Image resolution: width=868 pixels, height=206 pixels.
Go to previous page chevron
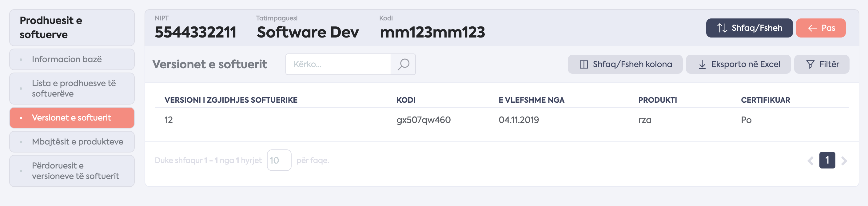[x=810, y=160]
